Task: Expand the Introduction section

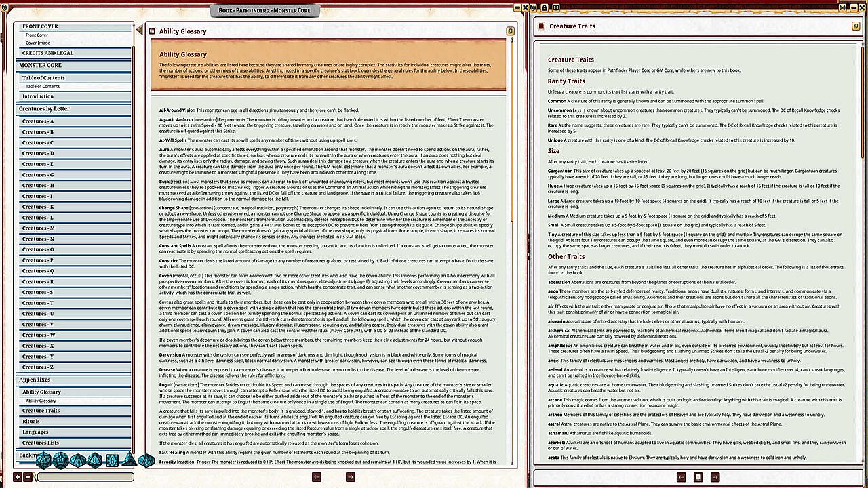Action: (x=74, y=96)
